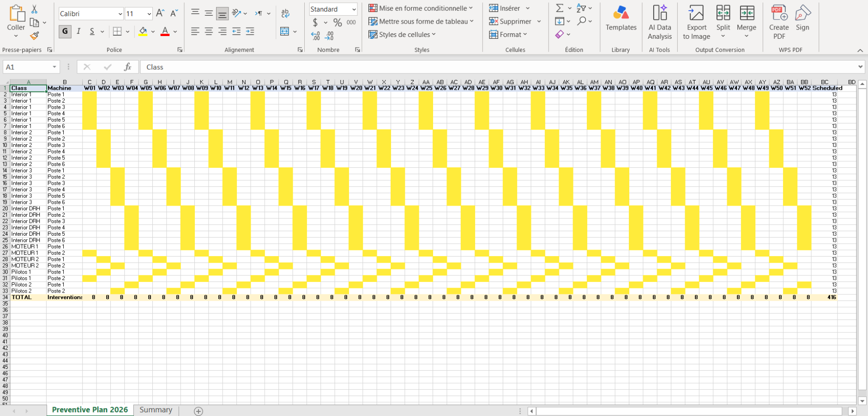Click the Sign PDF button
The image size is (868, 416).
coord(803,18)
